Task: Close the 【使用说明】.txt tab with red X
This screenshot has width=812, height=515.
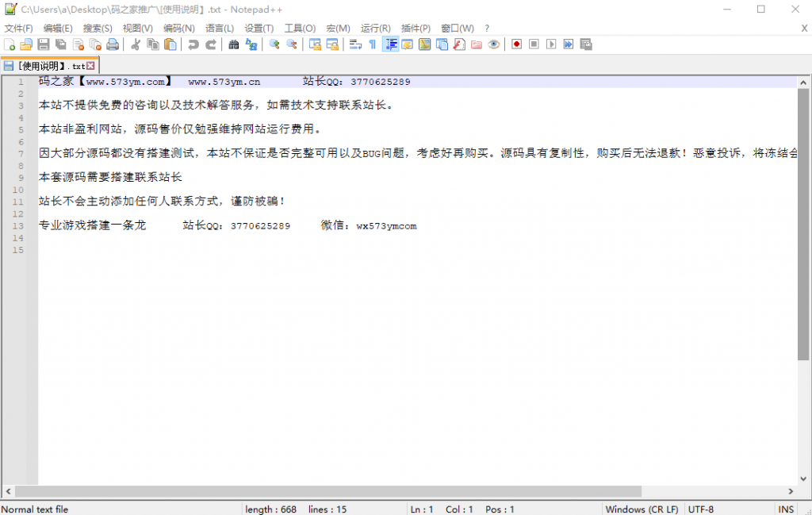Action: click(x=90, y=66)
